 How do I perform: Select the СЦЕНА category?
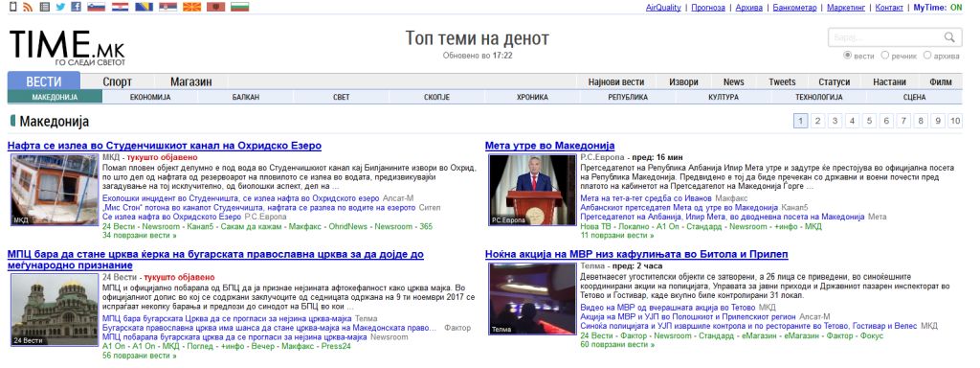914,97
